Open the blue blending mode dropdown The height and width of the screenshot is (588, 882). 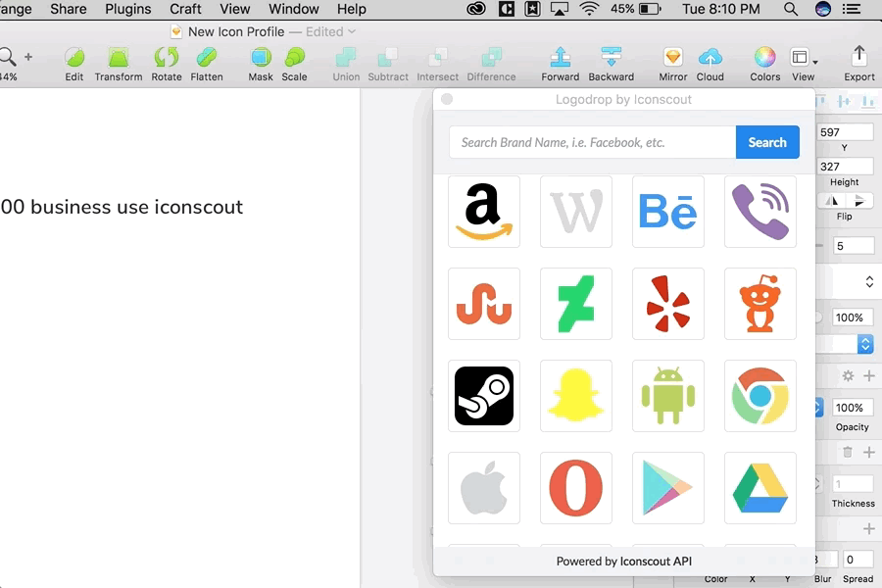point(865,344)
